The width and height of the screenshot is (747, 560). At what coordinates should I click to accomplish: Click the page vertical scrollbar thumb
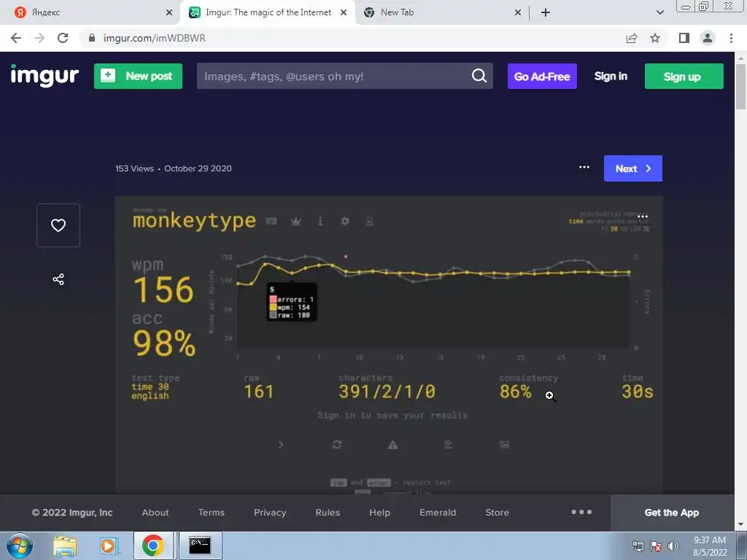click(740, 87)
